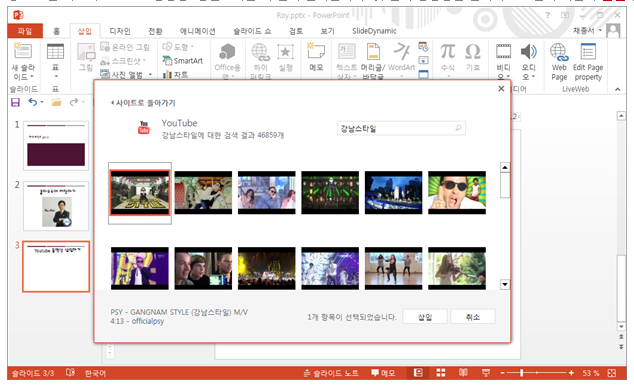This screenshot has width=634, height=386.
Task: Click the YouTube search input field
Action: tap(401, 129)
